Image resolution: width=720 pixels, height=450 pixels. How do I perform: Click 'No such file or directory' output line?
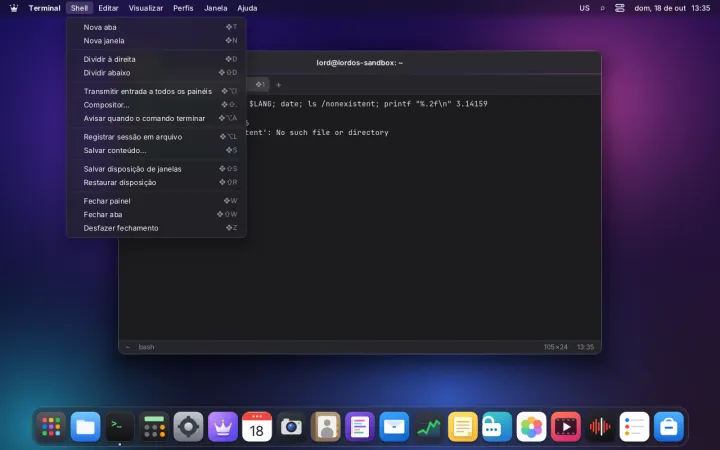click(x=332, y=132)
